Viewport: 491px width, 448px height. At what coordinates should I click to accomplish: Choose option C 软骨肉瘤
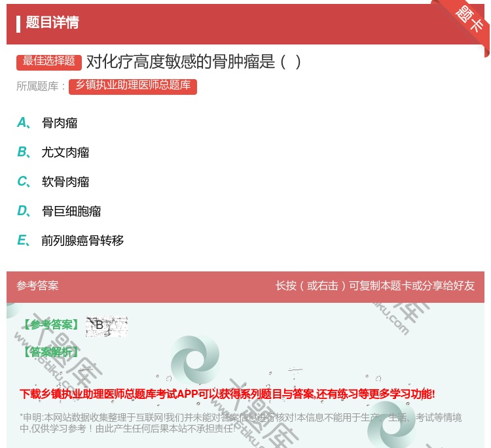point(53,182)
